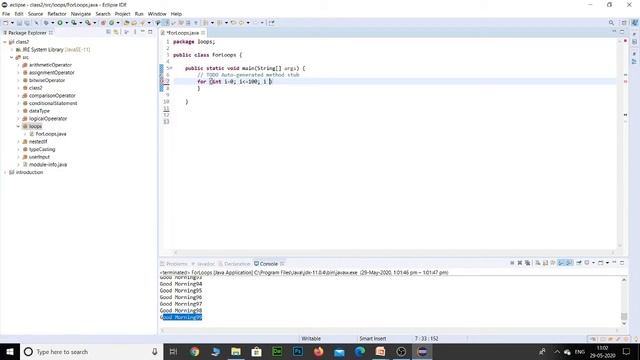Viewport: 640px width, 360px height.
Task: Open the toolbar search magnifier at top right
Action: tap(611, 23)
